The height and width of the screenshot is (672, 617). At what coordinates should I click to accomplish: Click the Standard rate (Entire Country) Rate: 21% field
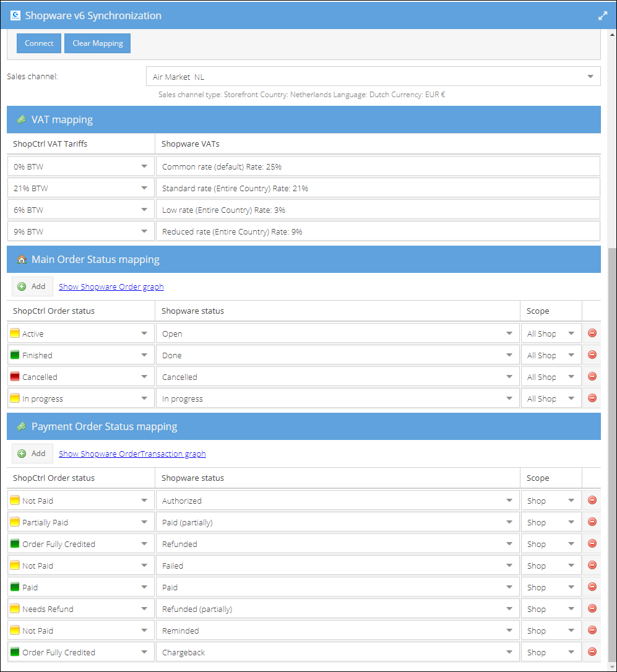coord(378,188)
